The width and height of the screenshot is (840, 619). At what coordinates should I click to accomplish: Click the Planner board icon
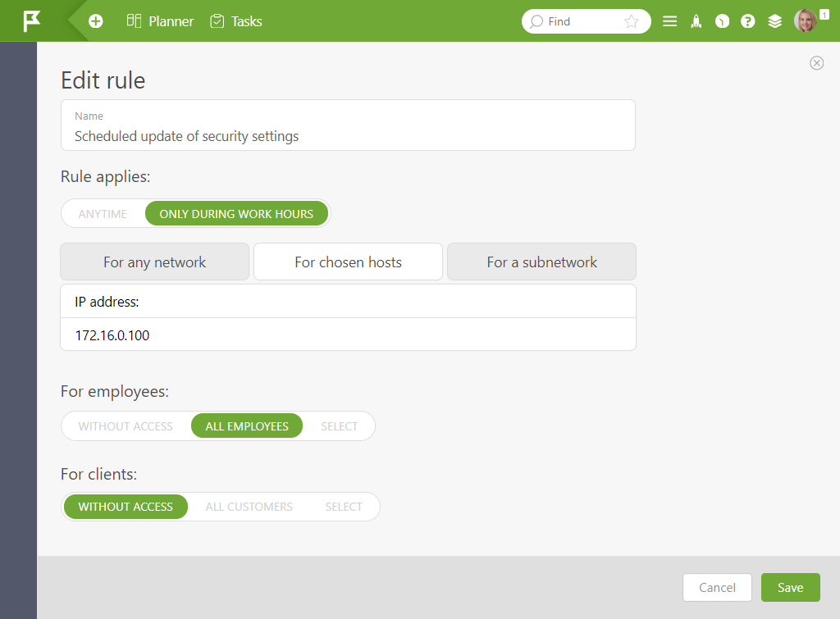point(134,20)
